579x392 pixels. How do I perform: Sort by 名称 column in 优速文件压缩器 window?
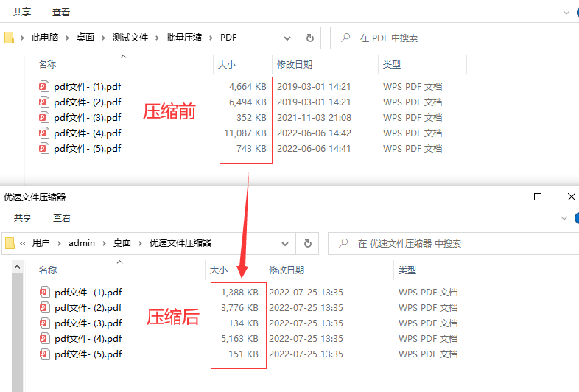pyautogui.click(x=48, y=270)
